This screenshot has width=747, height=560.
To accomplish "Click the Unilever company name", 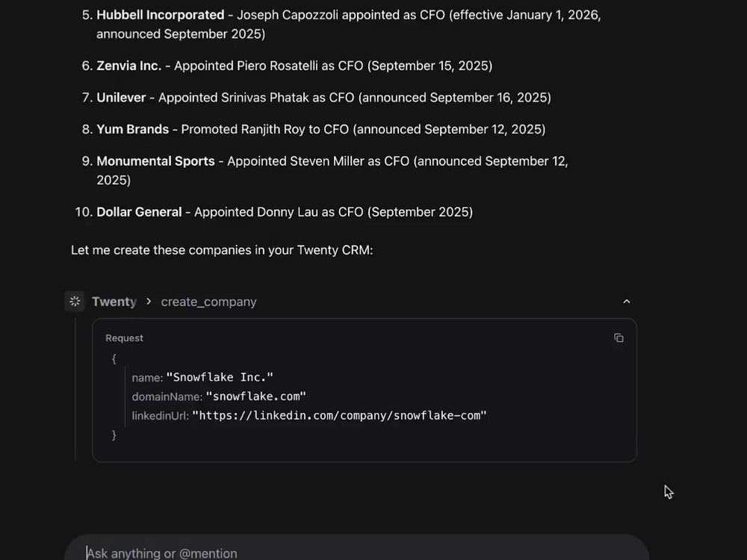I will [121, 98].
